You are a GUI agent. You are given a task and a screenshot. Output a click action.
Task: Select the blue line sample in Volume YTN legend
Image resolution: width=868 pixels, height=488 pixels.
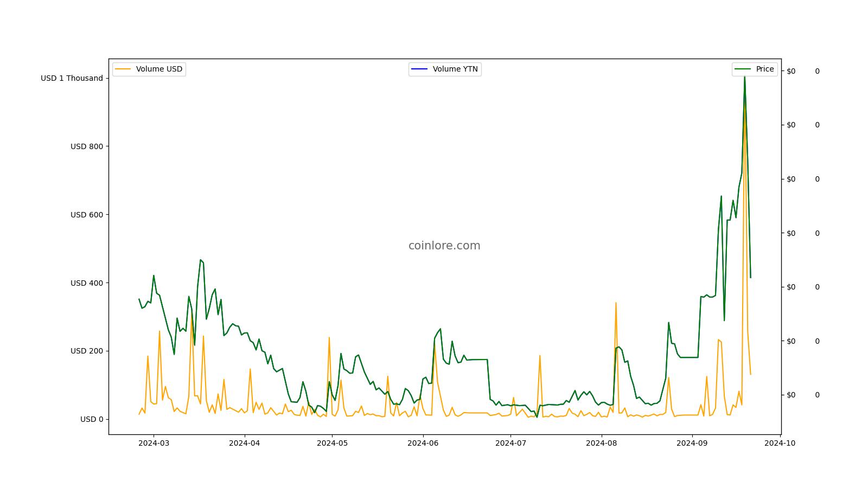420,69
